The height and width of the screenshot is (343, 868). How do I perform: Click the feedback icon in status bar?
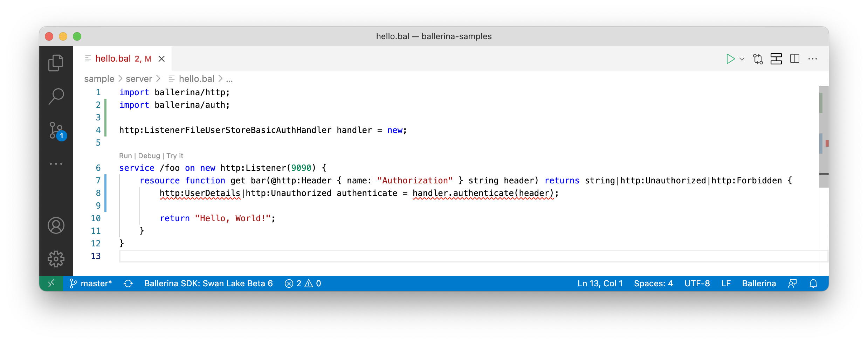pyautogui.click(x=792, y=283)
